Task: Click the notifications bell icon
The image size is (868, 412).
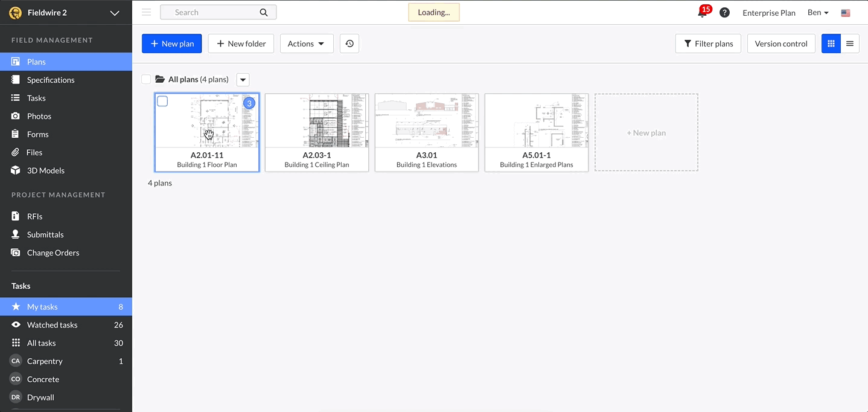Action: point(702,13)
